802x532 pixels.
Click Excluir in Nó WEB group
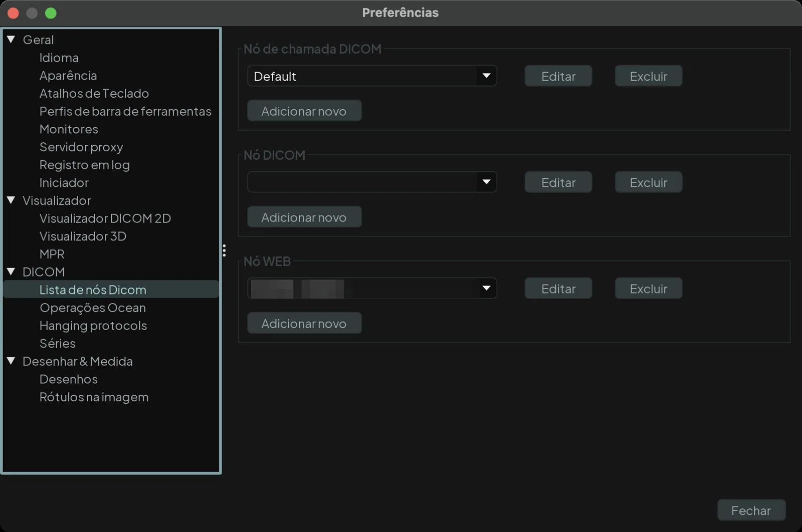click(649, 289)
